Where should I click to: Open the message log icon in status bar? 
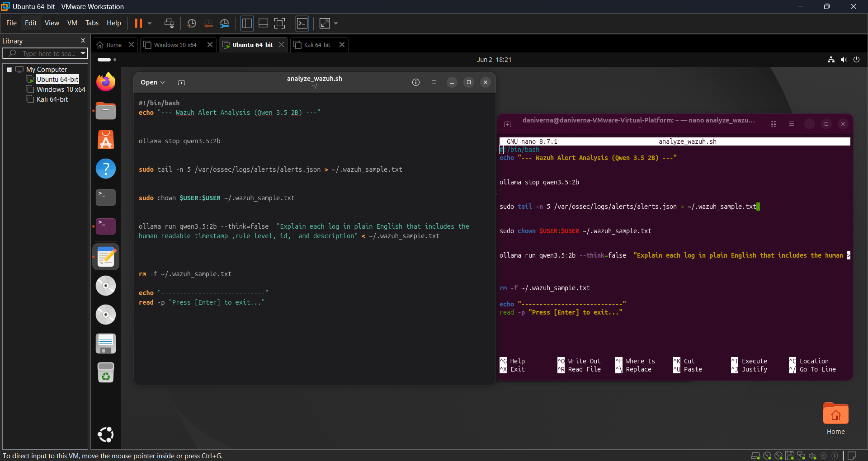(x=852, y=456)
